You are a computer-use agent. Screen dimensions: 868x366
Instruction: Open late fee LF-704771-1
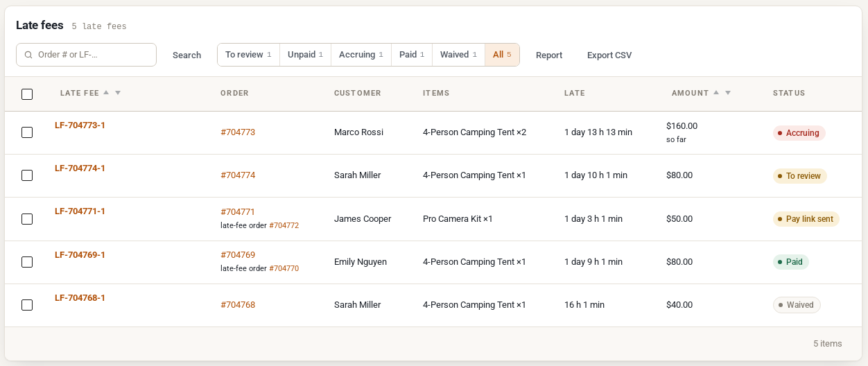[x=80, y=211]
